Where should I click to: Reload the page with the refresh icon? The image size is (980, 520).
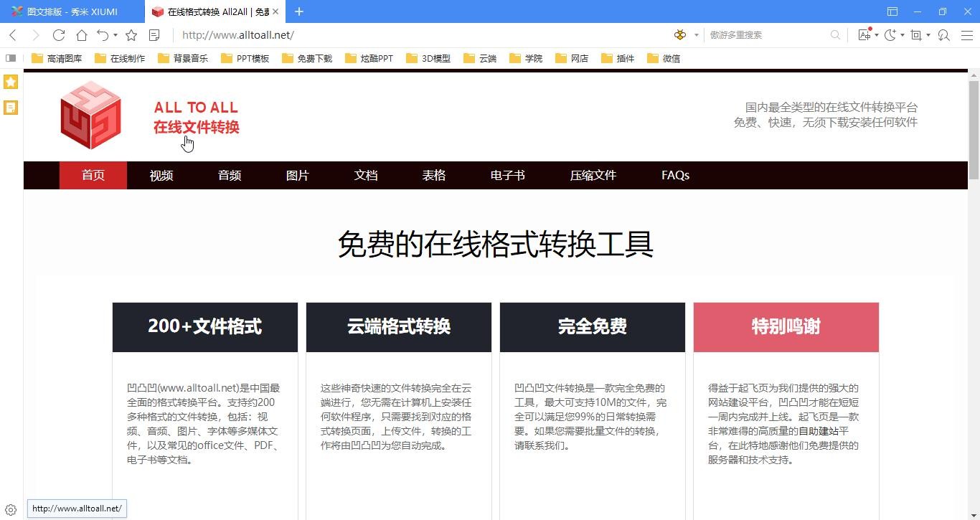tap(59, 35)
